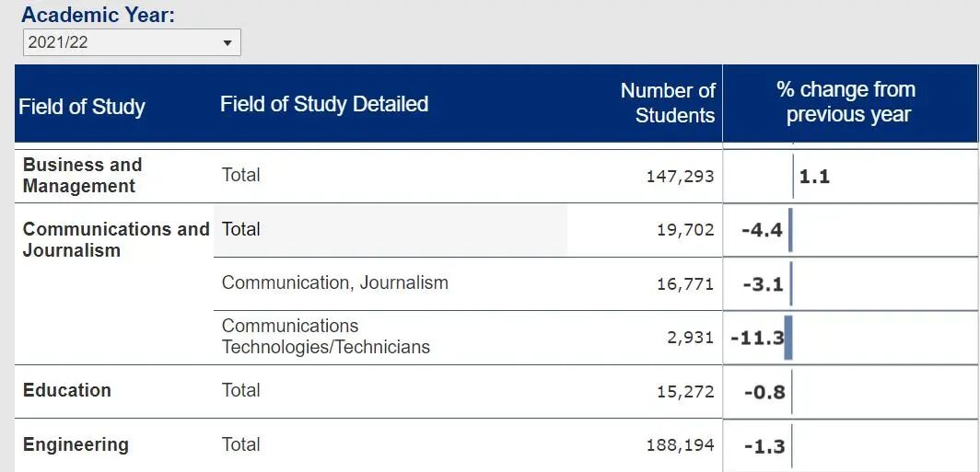The width and height of the screenshot is (980, 472).
Task: Click the -11.3 percent change bar
Action: coord(787,338)
